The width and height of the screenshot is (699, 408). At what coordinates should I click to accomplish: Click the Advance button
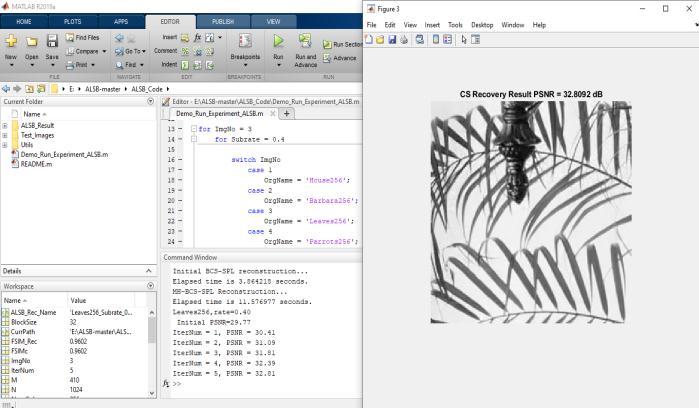pos(340,58)
